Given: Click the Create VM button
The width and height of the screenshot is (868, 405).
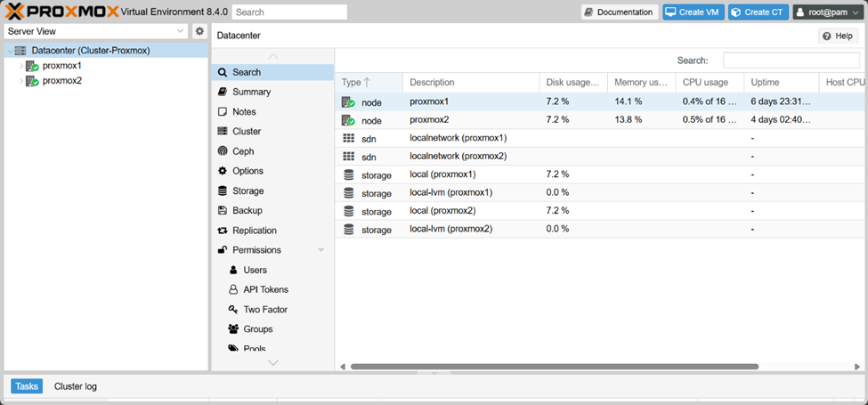Looking at the screenshot, I should [x=693, y=12].
